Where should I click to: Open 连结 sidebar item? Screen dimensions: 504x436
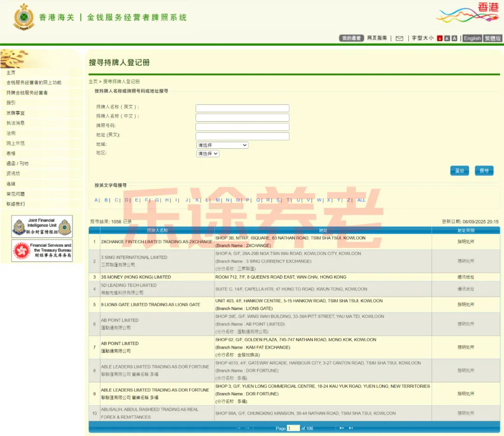11,184
